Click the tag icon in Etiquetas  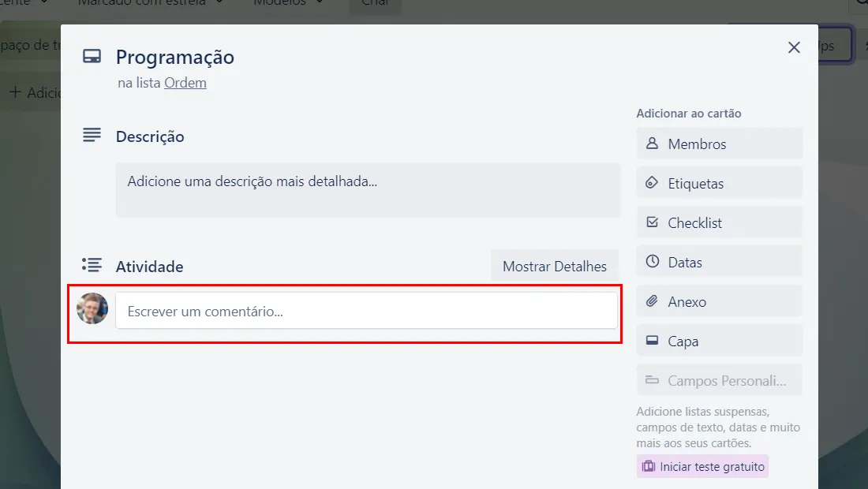(652, 182)
